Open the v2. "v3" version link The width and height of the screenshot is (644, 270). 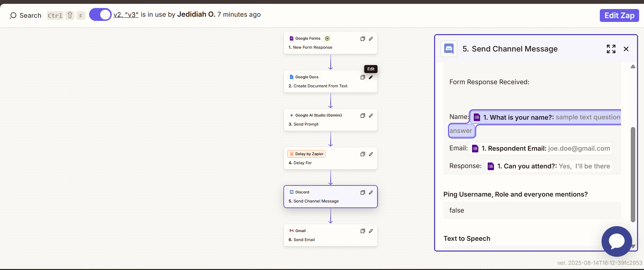pos(126,15)
